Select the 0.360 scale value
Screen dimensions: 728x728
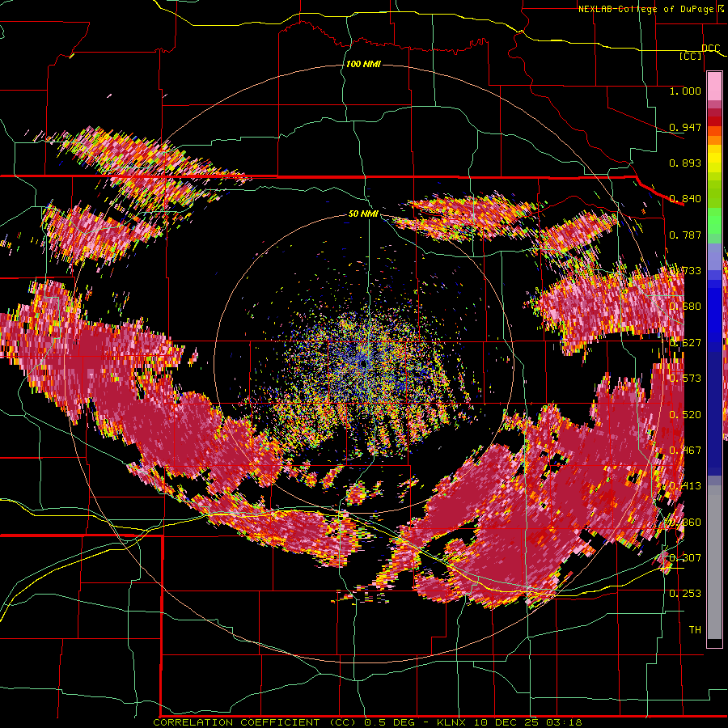coord(685,523)
